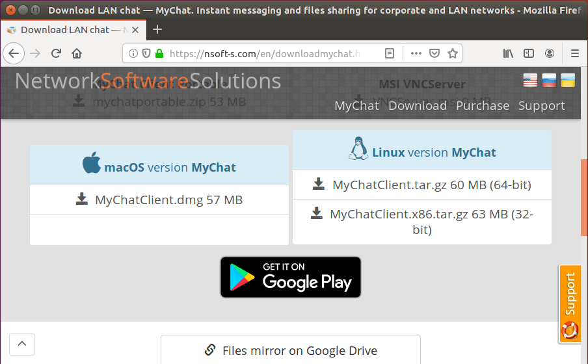Viewport: 588px width, 364px height.
Task: Toggle Reader View icon in address bar
Action: (390, 53)
